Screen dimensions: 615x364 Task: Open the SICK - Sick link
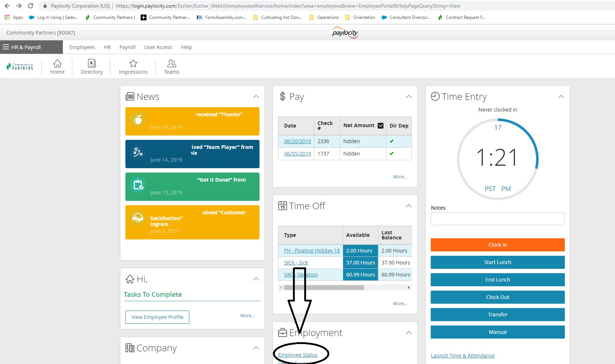coord(296,263)
